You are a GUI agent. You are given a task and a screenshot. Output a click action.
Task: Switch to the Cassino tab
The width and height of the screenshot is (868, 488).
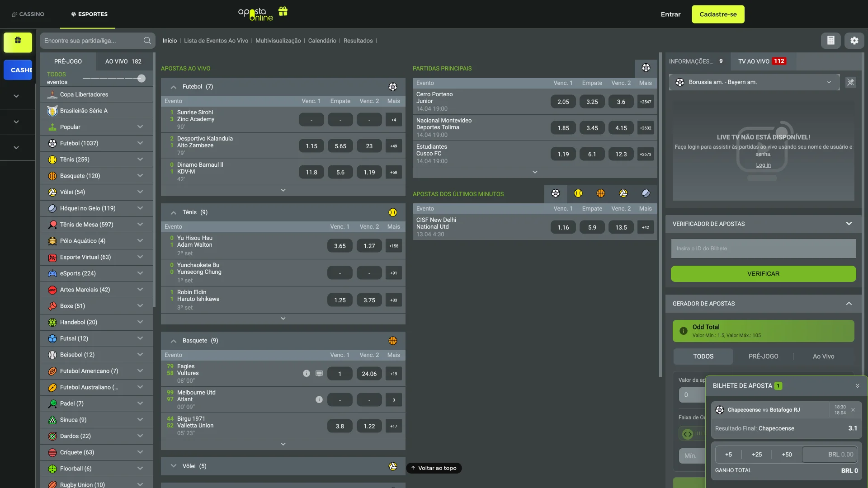click(28, 14)
